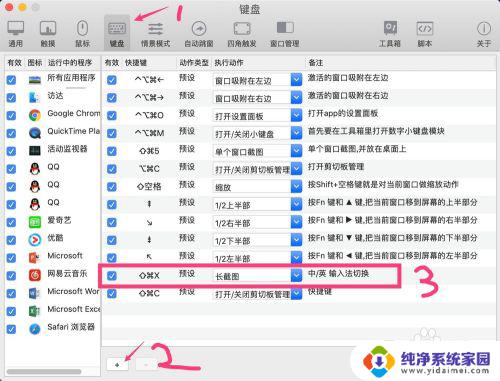Open the 情景模式 profiles tab
Screen dimensions: 500x381
click(156, 34)
